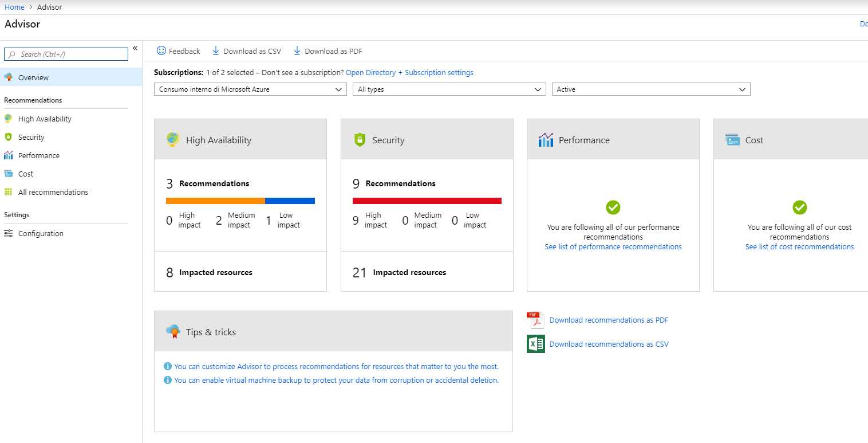Open the subscription selector dropdown
The height and width of the screenshot is (443, 868).
point(250,89)
